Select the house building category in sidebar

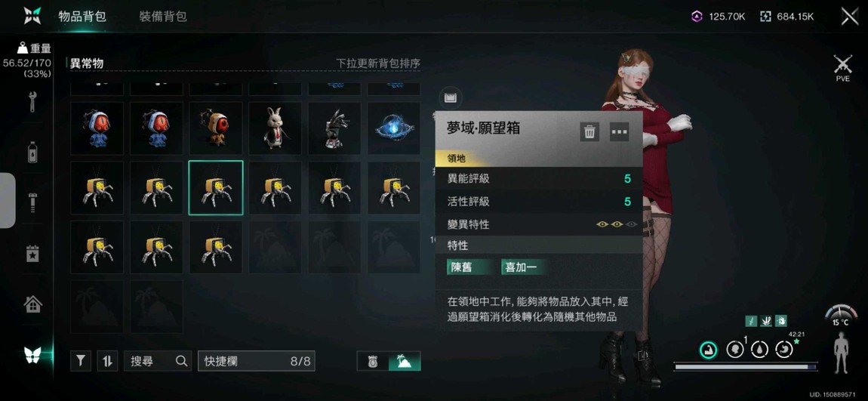point(32,304)
